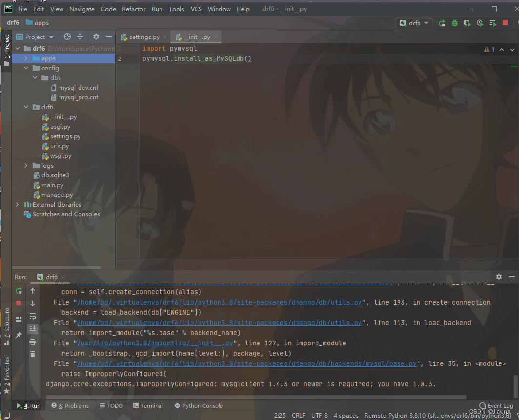Image resolution: width=519 pixels, height=420 pixels.
Task: Open the drf6 run configuration dropdown
Action: 414,23
